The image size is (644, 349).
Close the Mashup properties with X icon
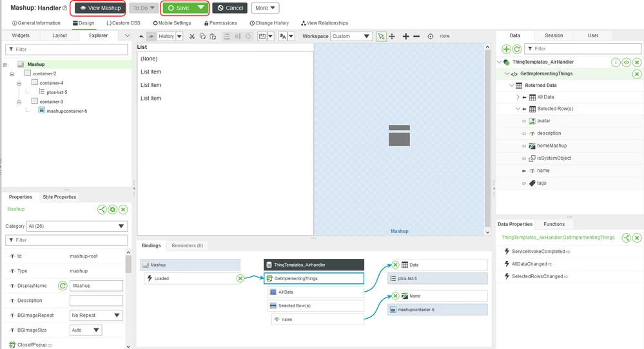123,209
